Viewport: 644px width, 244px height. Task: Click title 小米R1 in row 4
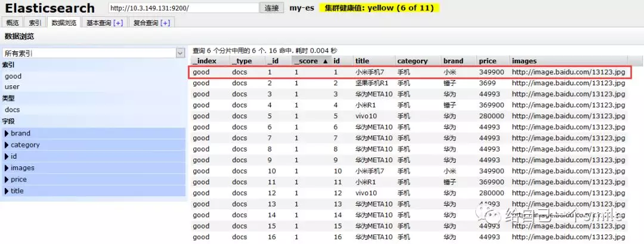tap(366, 105)
